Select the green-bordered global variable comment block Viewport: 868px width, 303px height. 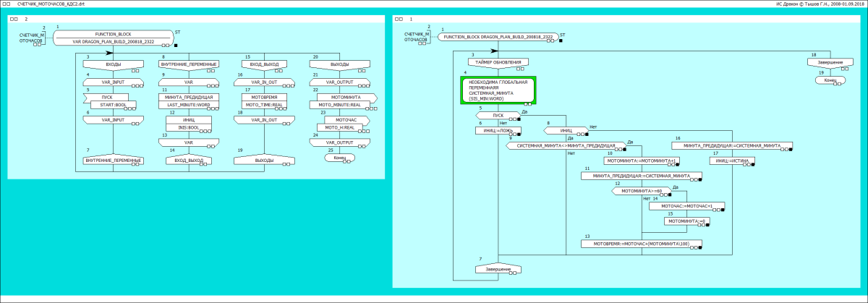pos(498,90)
